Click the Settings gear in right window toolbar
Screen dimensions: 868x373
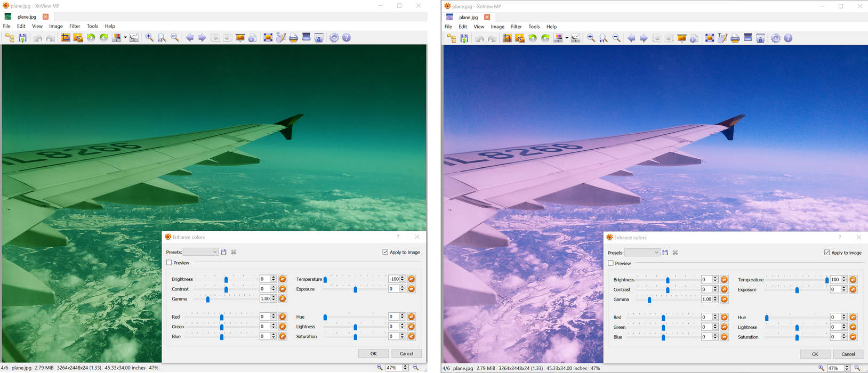[x=776, y=38]
